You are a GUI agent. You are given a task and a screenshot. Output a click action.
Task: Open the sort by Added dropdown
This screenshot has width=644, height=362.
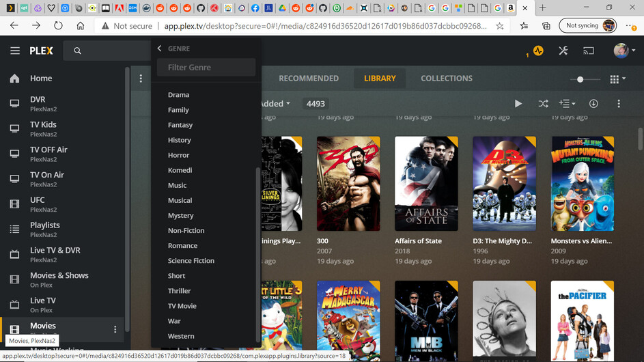(x=276, y=104)
